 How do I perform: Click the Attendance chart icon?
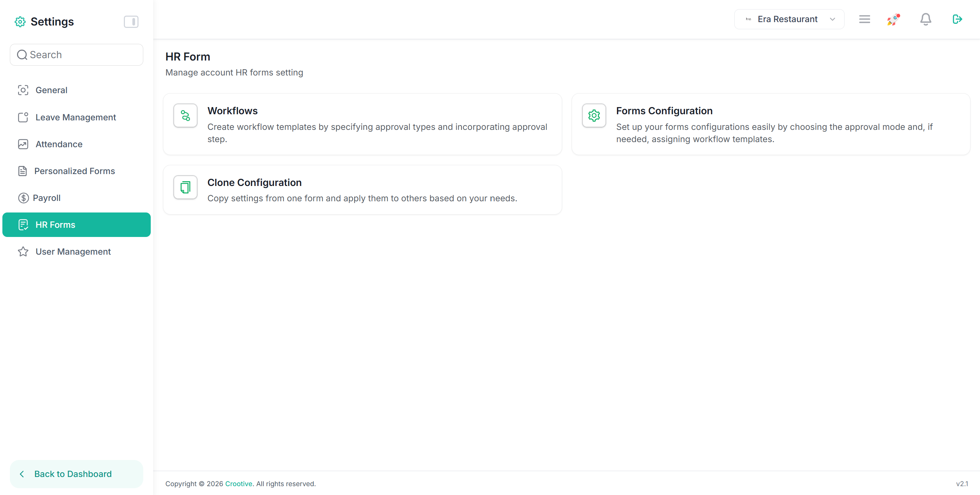pyautogui.click(x=23, y=144)
